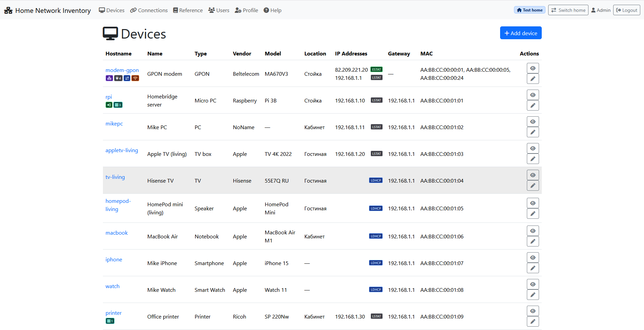Click the Switch home button
Screen dimensions: 644x330
click(x=568, y=10)
